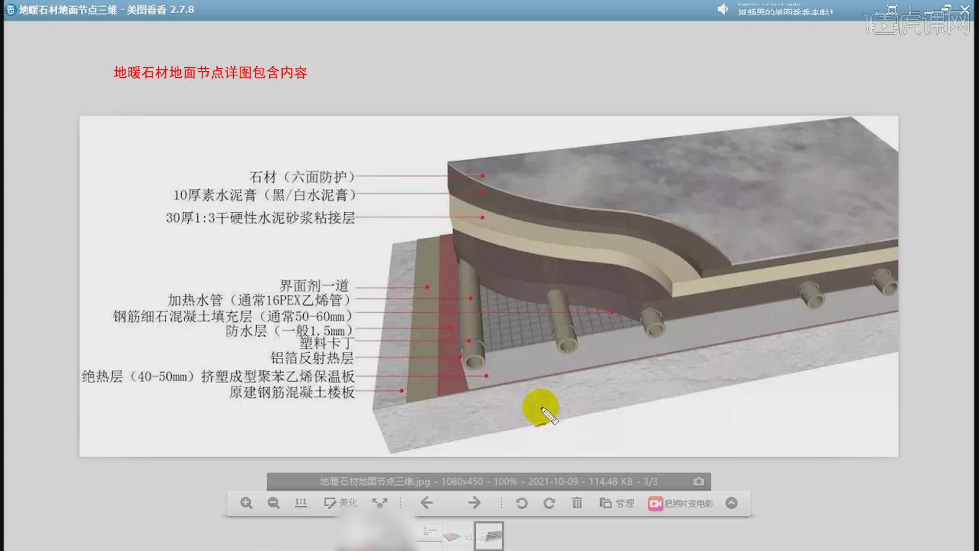Click the label 塑料卡丁

click(326, 343)
